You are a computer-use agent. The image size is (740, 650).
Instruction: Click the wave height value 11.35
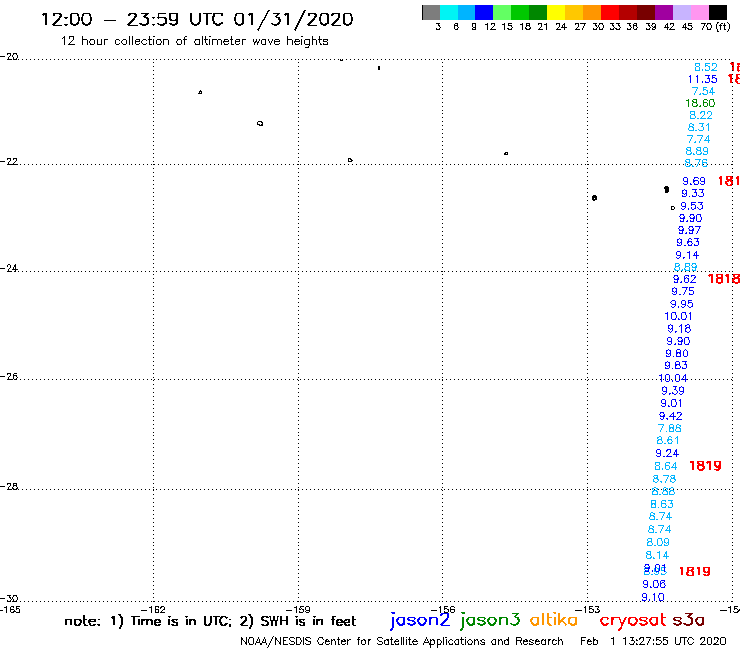(702, 79)
